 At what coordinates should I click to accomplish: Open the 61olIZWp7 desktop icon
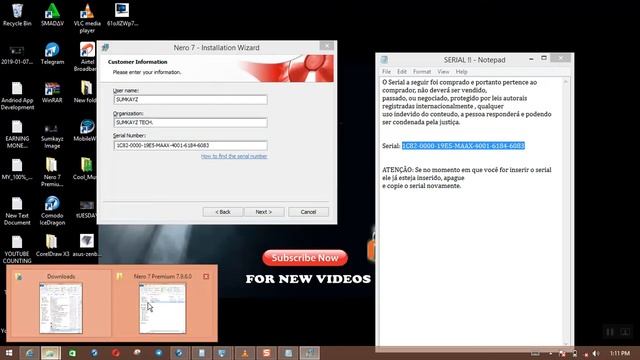pos(122,15)
